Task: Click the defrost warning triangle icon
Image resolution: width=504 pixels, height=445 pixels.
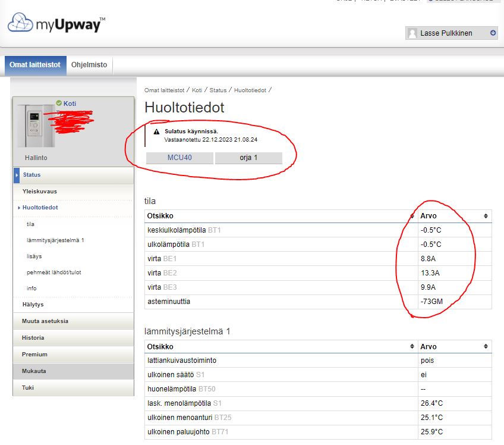Action: pyautogui.click(x=156, y=131)
